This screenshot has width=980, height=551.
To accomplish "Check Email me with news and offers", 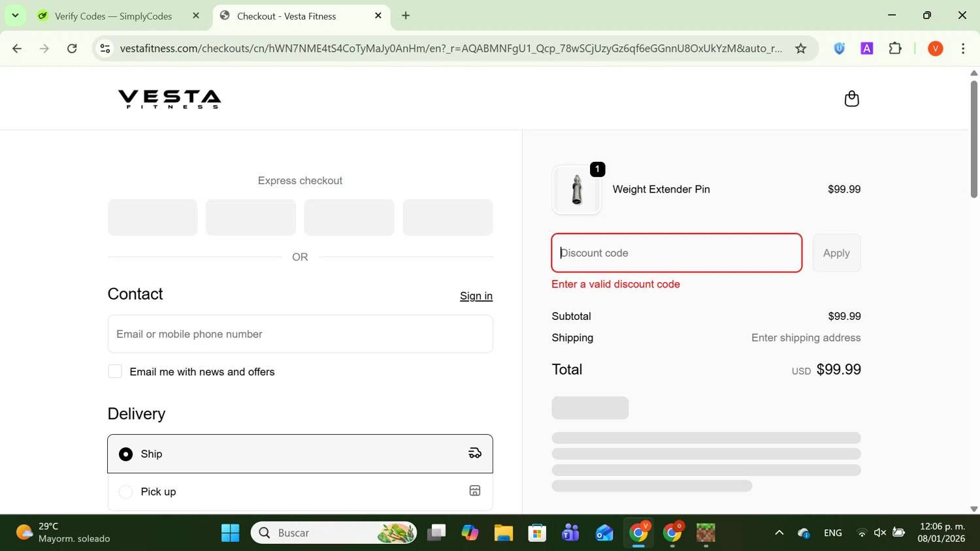I will 115,371.
